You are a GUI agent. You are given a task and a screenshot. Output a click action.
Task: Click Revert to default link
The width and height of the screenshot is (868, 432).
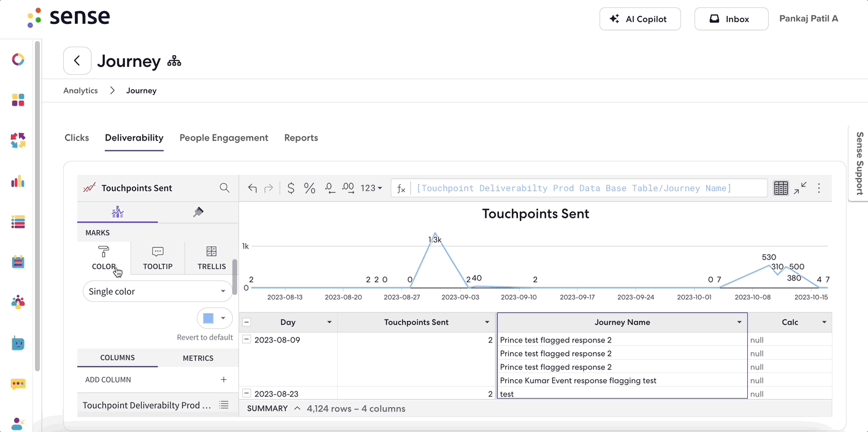click(x=205, y=337)
